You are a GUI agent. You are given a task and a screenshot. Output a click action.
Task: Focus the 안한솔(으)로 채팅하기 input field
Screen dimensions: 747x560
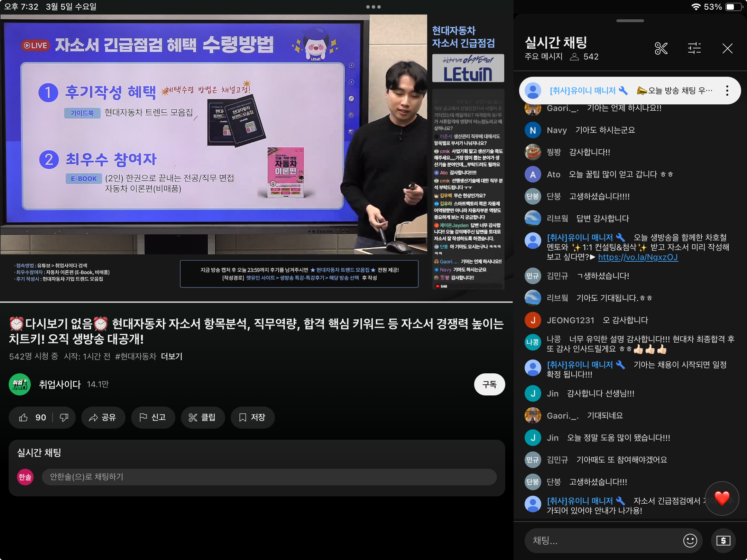tap(269, 477)
